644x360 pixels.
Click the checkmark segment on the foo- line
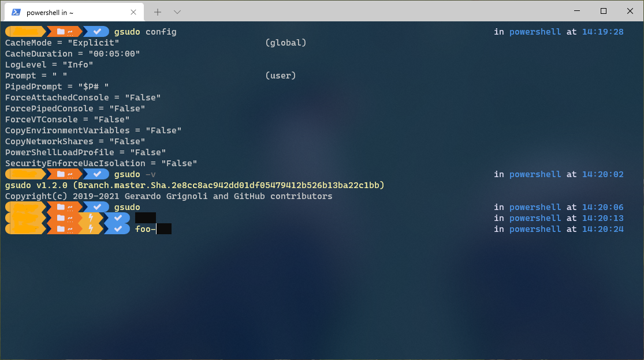click(x=117, y=228)
